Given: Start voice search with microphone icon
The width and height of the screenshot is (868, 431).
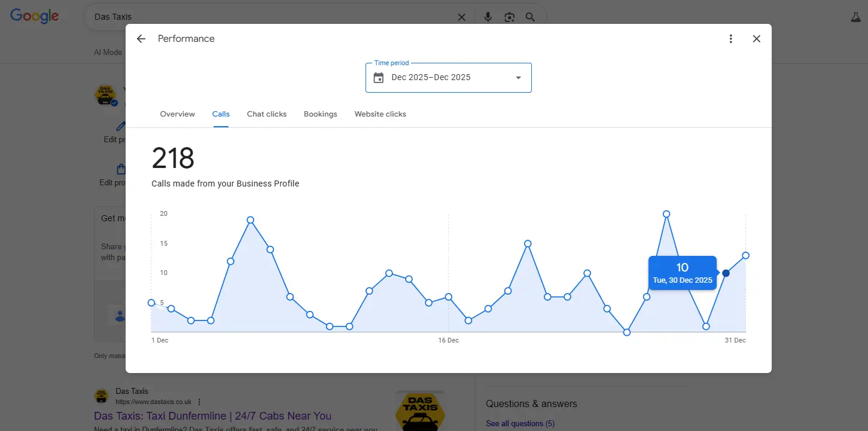Looking at the screenshot, I should click(x=488, y=17).
